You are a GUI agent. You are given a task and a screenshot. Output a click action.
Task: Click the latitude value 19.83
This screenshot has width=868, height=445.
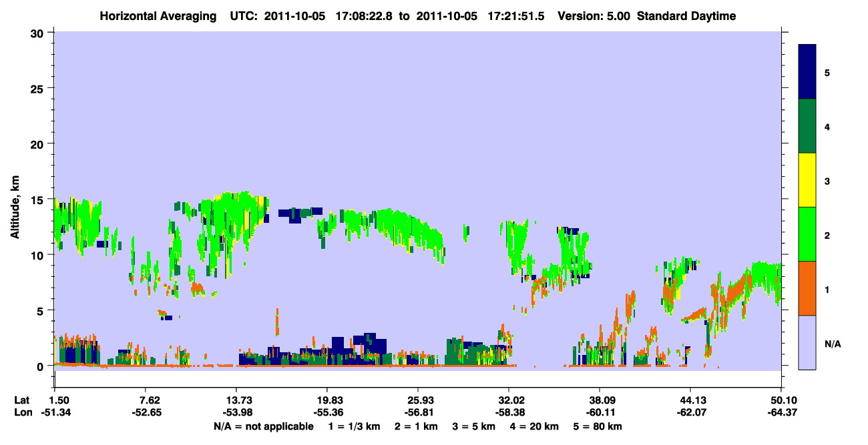[327, 400]
